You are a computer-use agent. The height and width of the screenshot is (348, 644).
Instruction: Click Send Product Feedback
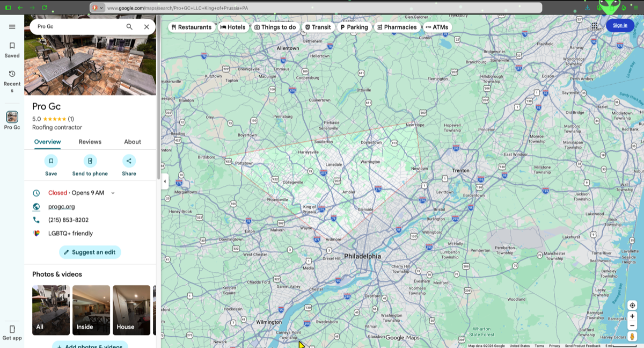tap(583, 346)
